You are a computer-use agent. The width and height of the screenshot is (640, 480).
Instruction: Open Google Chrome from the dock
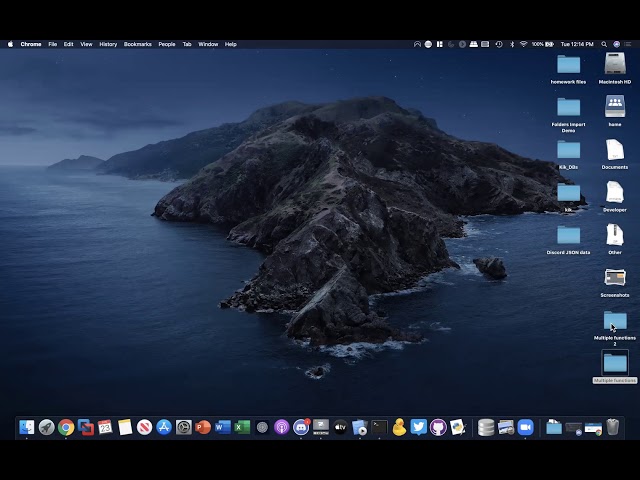tap(66, 427)
